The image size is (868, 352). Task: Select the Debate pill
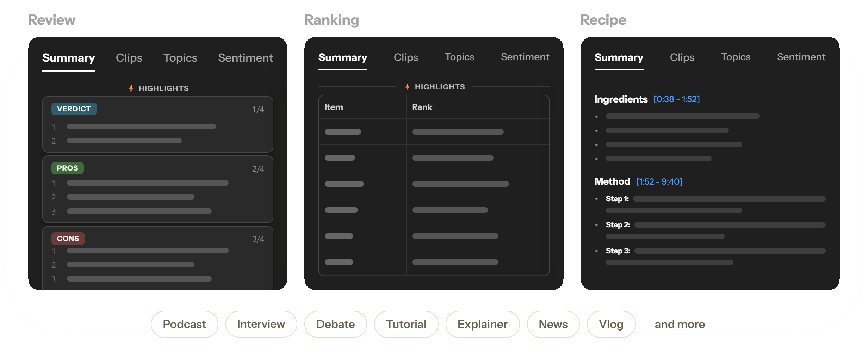click(x=335, y=324)
